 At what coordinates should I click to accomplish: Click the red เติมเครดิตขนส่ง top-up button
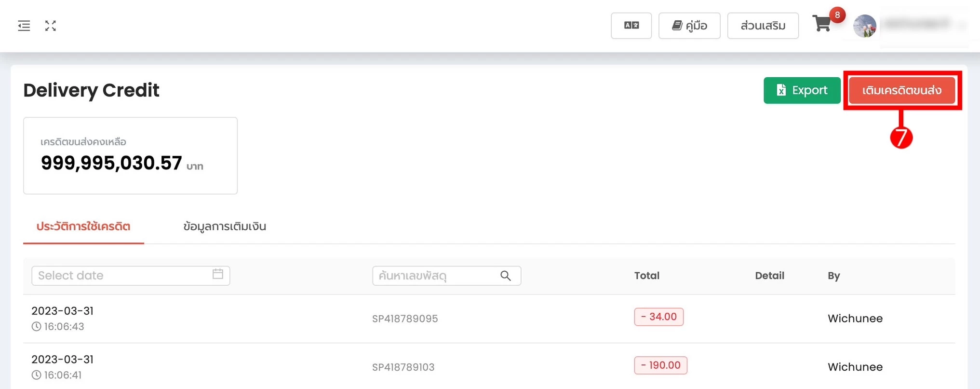901,90
